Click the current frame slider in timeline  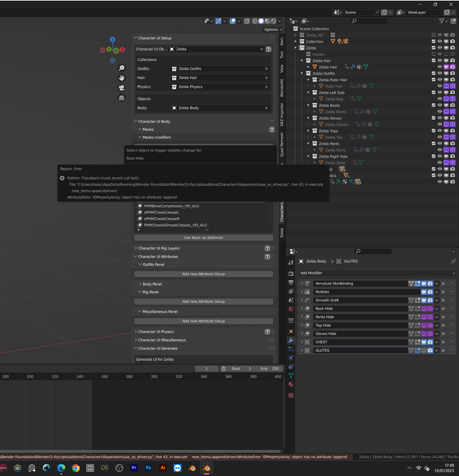click(207, 368)
